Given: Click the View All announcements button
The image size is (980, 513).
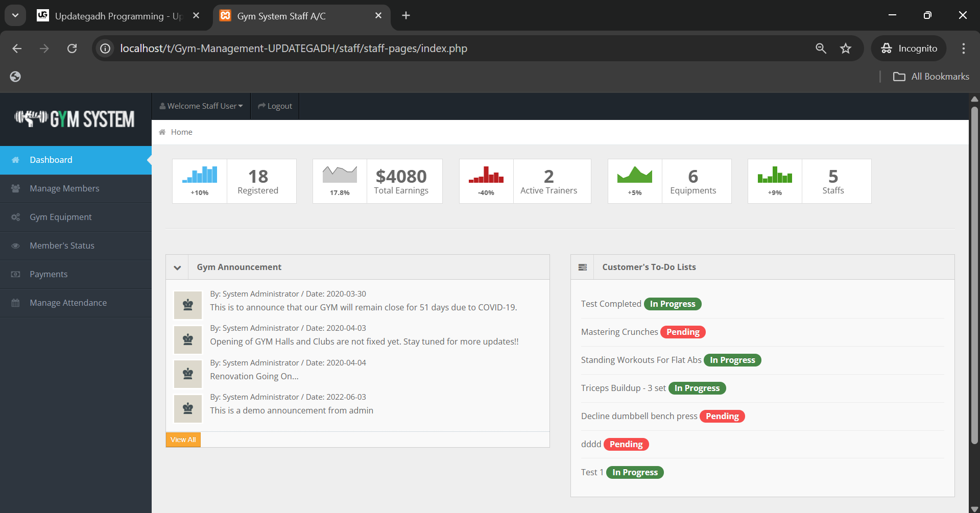Looking at the screenshot, I should pos(183,439).
